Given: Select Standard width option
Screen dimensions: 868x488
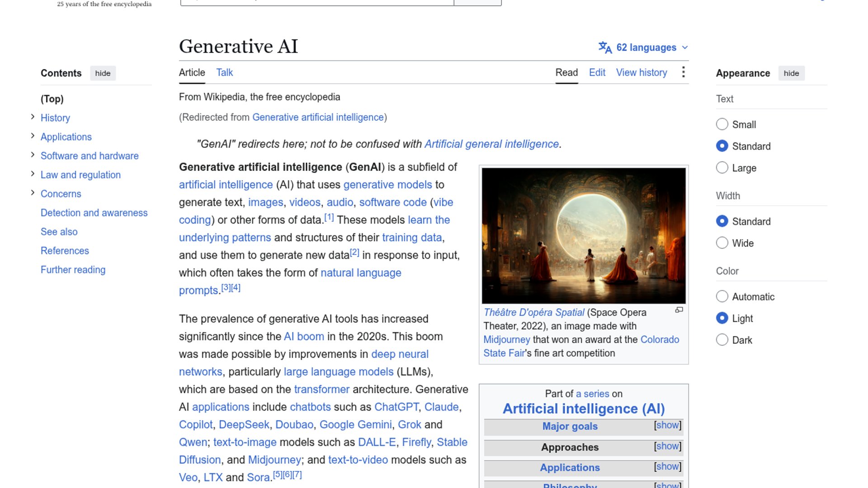Looking at the screenshot, I should [722, 221].
